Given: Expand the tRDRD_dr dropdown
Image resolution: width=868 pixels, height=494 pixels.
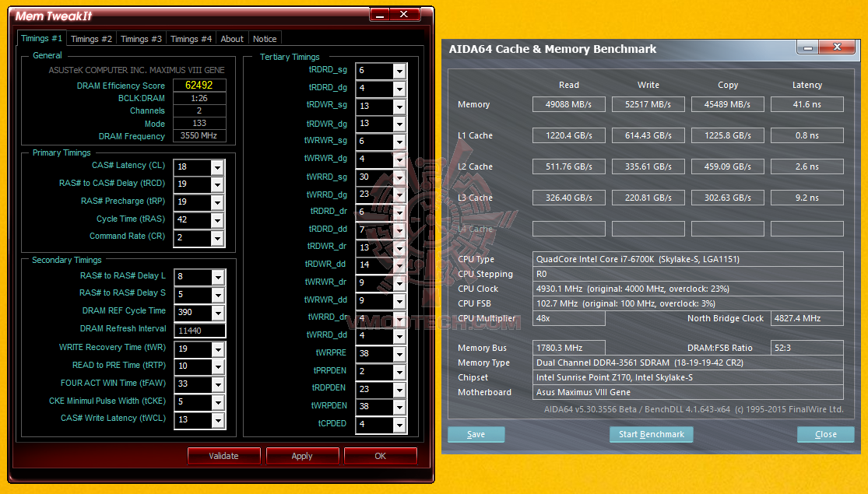Looking at the screenshot, I should pos(399,212).
